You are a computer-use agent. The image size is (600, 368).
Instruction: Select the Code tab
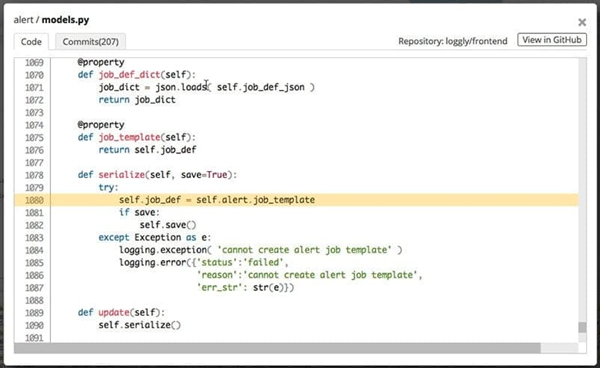31,41
